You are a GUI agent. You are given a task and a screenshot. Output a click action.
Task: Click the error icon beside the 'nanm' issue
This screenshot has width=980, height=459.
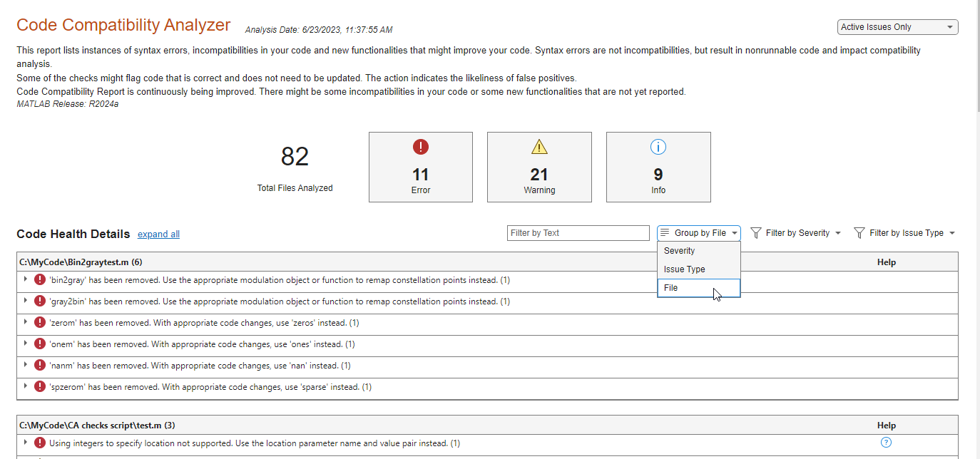pos(40,365)
